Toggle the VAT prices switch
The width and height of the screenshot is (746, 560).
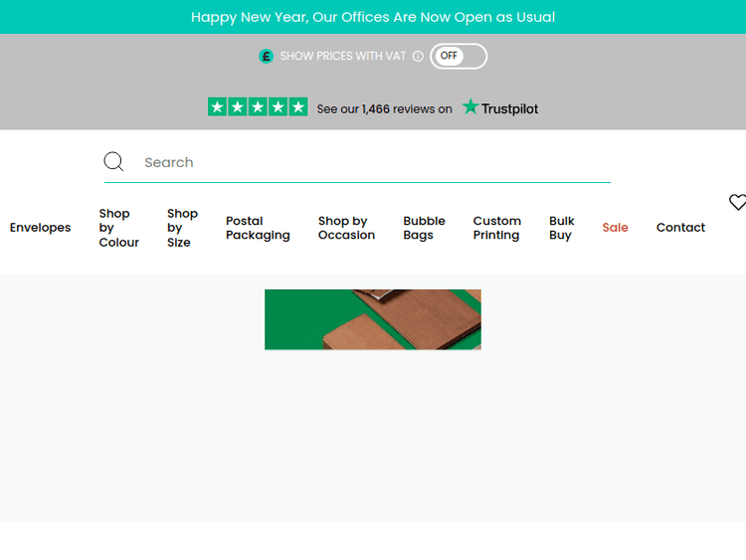click(458, 57)
